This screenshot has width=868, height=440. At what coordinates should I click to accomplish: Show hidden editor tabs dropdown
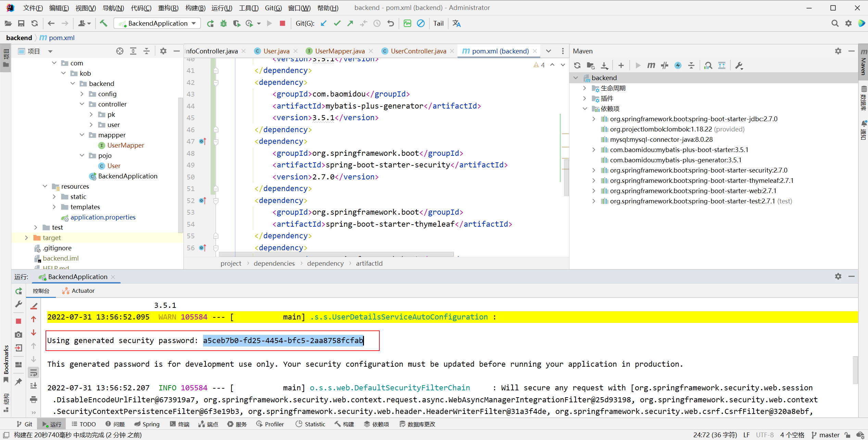pyautogui.click(x=549, y=51)
